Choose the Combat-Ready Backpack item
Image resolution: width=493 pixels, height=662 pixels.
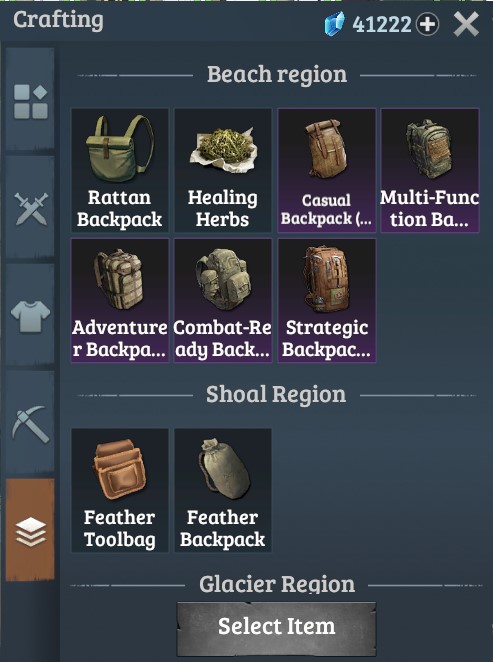point(223,300)
